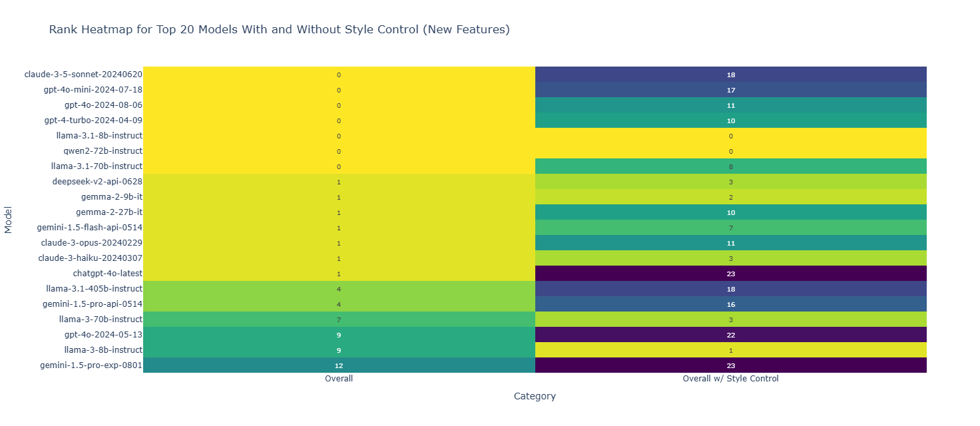
Task: Click llama-3.1-70b-instruct's Style Control cell showing 8
Action: point(730,166)
